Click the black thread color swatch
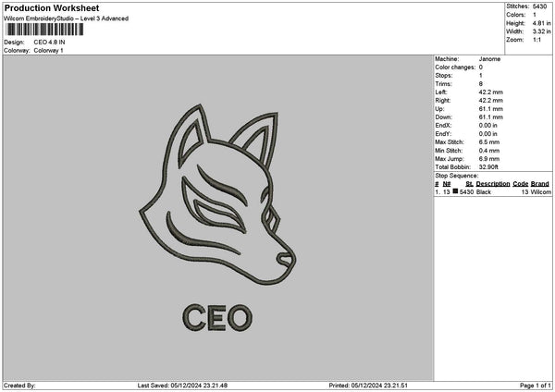Image resolution: width=555 pixels, height=392 pixels. pyautogui.click(x=455, y=191)
